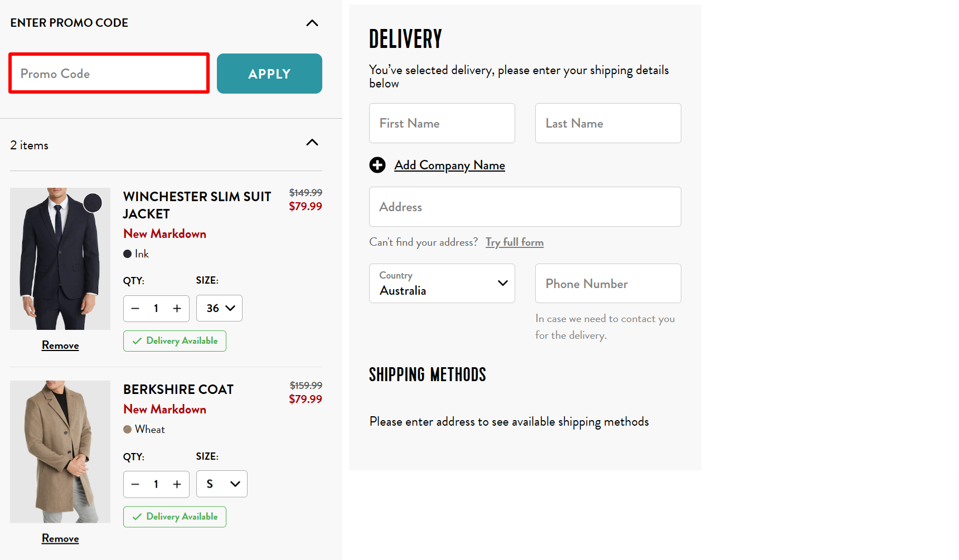Open the size 36 dropdown for the jacket
Image resolution: width=959 pixels, height=560 pixels.
coord(219,308)
